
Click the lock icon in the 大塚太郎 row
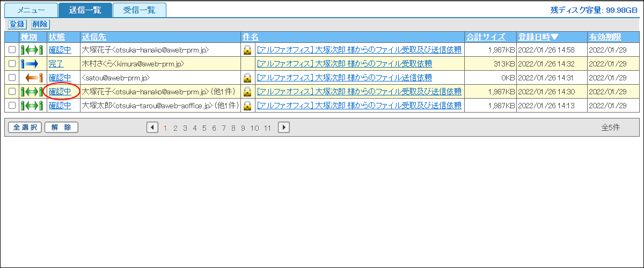[247, 106]
